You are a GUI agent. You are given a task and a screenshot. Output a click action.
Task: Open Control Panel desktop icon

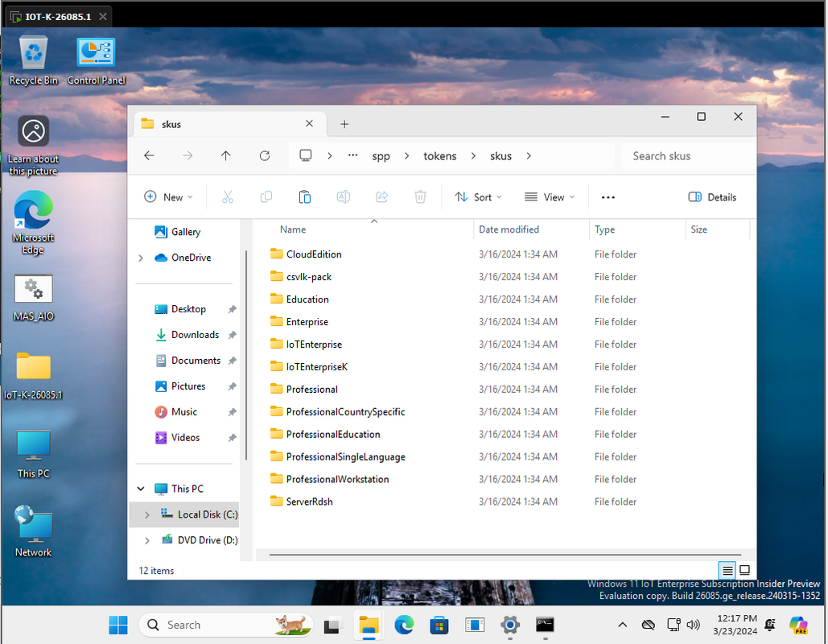coord(96,60)
